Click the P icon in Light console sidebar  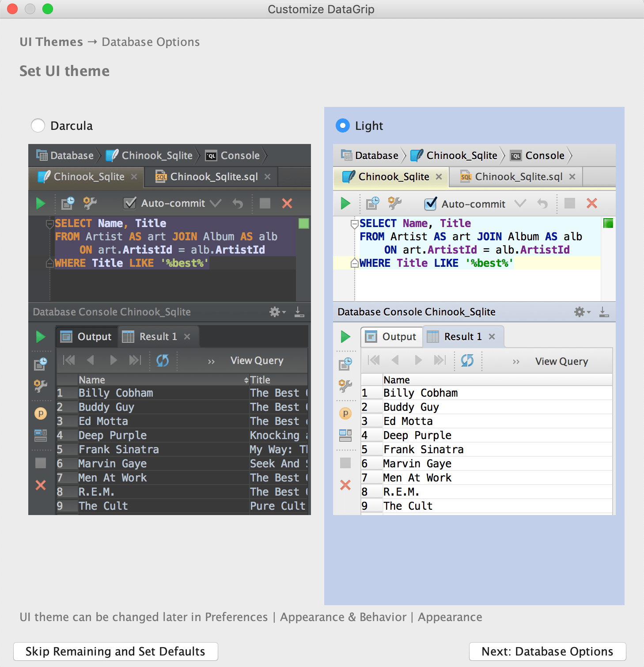[345, 413]
